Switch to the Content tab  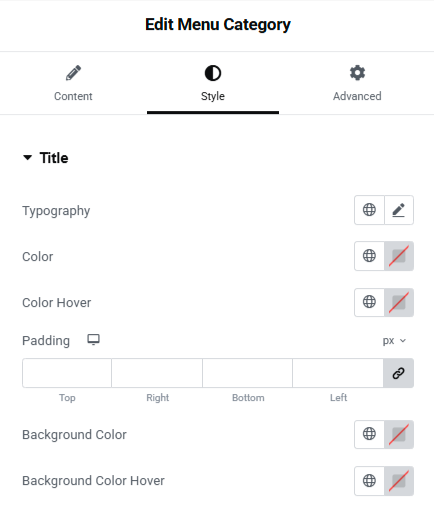click(73, 83)
